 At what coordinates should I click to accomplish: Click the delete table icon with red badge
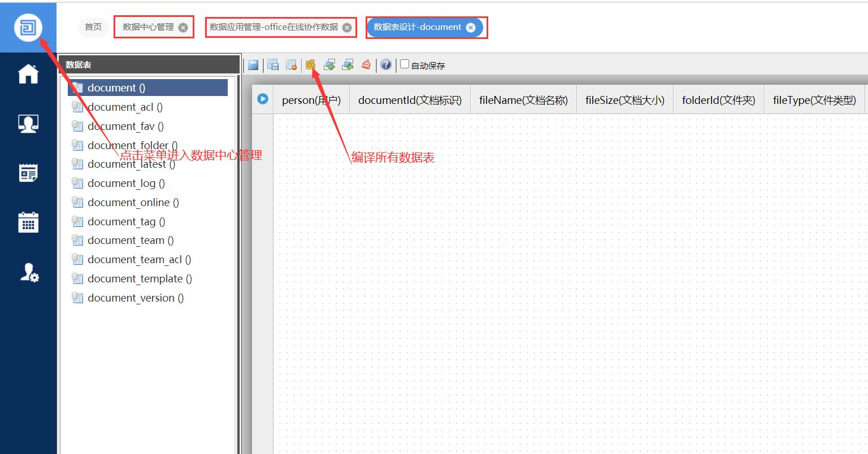click(x=291, y=65)
